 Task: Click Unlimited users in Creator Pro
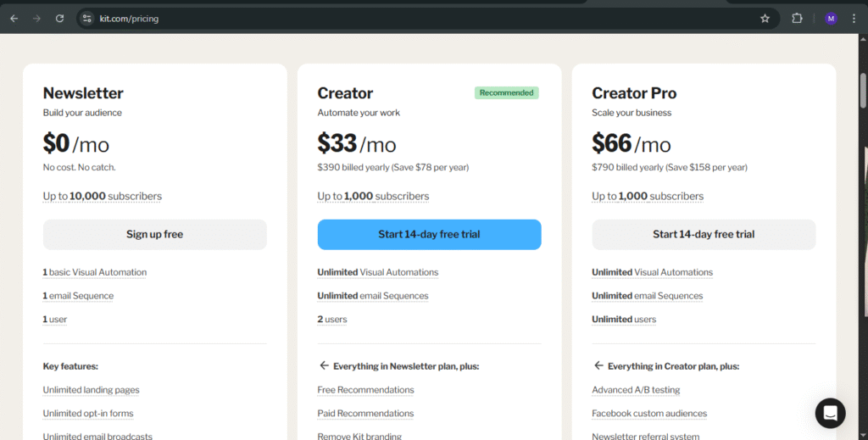(x=624, y=320)
